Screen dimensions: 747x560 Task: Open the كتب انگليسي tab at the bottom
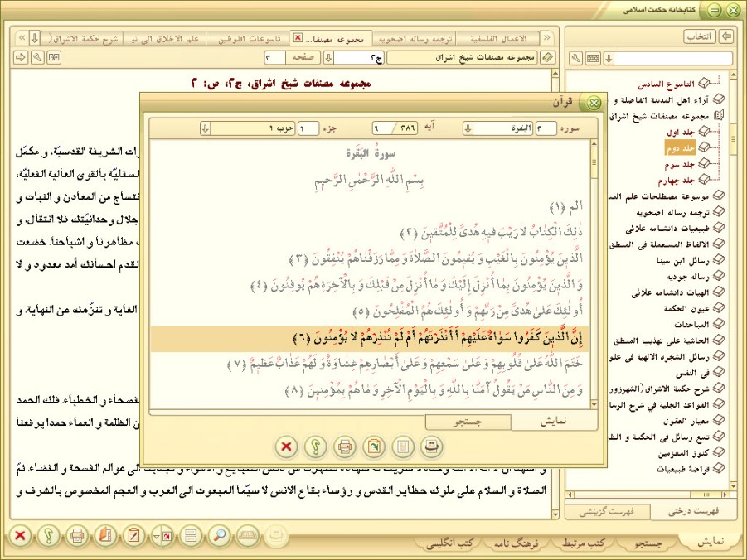click(x=449, y=543)
